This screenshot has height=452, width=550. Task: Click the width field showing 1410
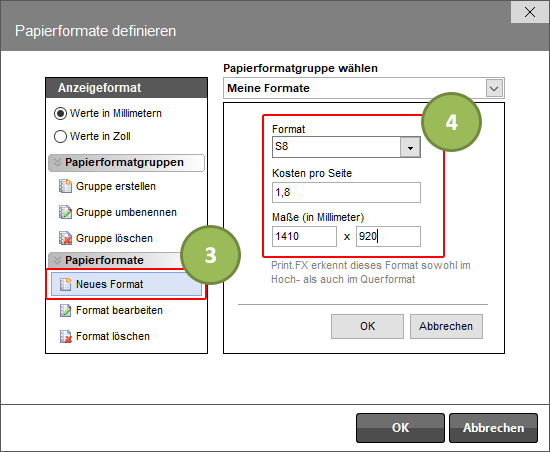(x=304, y=236)
